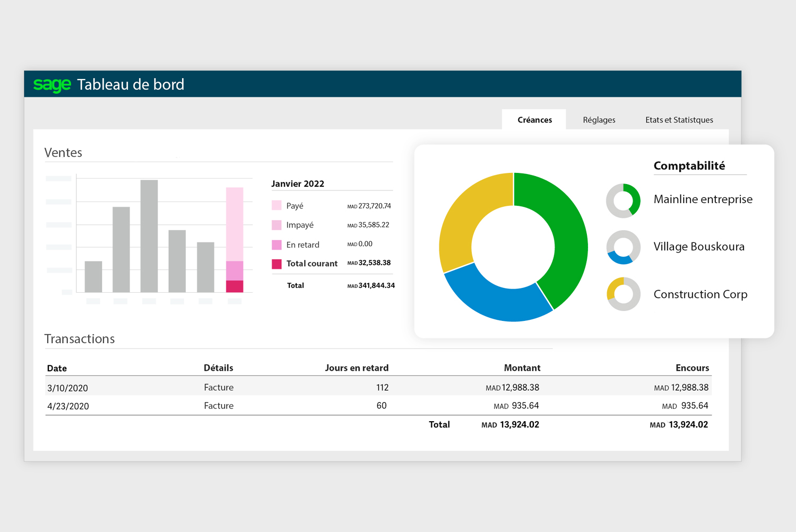
Task: Select the Mainline entreprise donut icon
Action: click(x=624, y=200)
